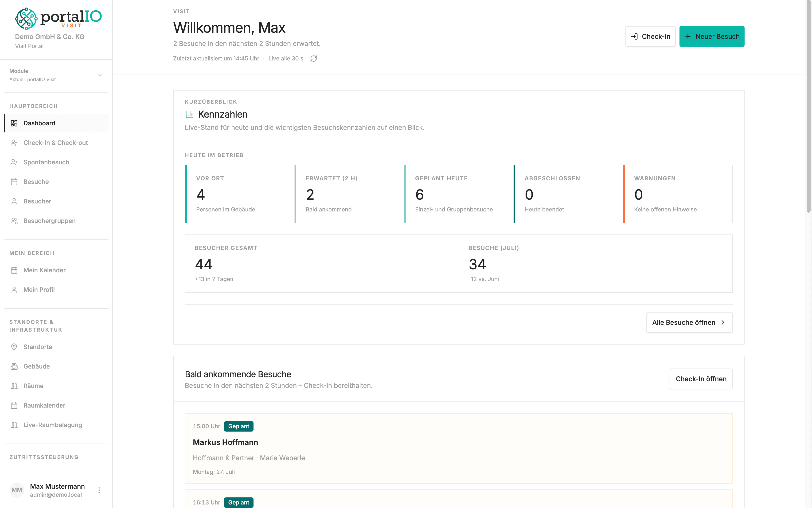This screenshot has height=508, width=812.
Task: Click 'Demo GmbH & Co. KG' company name
Action: point(50,37)
